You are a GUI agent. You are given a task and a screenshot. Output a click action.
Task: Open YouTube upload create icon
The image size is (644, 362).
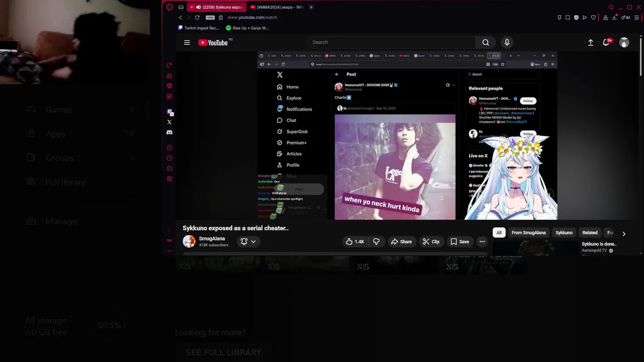pyautogui.click(x=591, y=43)
